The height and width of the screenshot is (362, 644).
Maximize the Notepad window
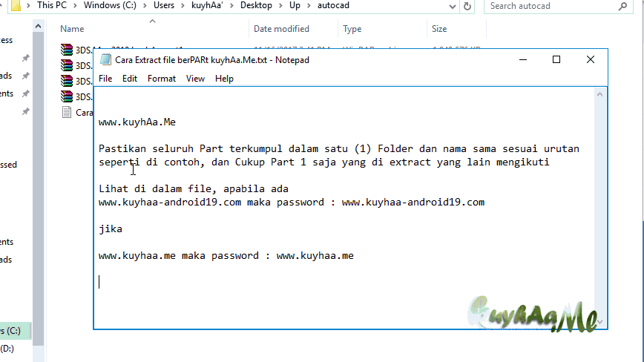[x=556, y=59]
